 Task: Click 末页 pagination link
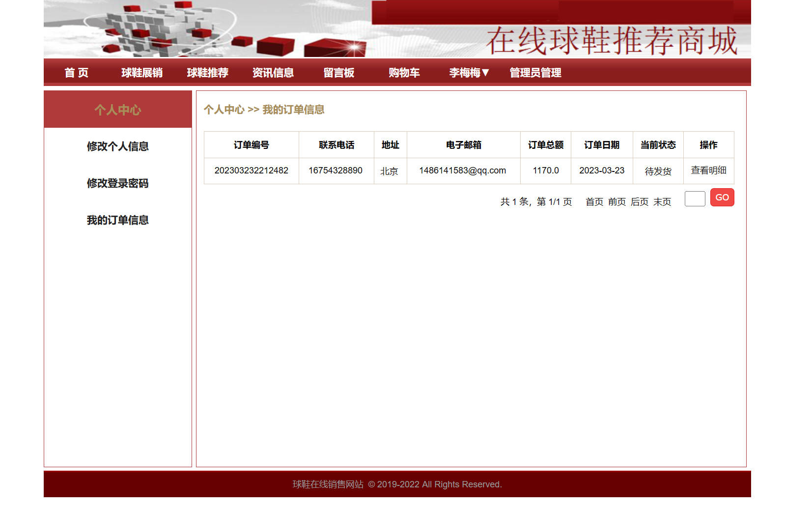click(663, 201)
